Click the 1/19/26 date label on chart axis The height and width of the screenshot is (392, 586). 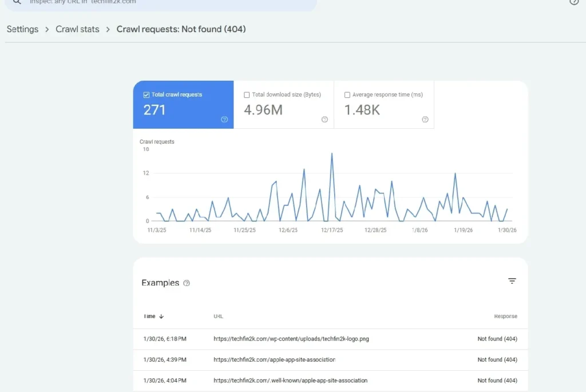click(464, 230)
